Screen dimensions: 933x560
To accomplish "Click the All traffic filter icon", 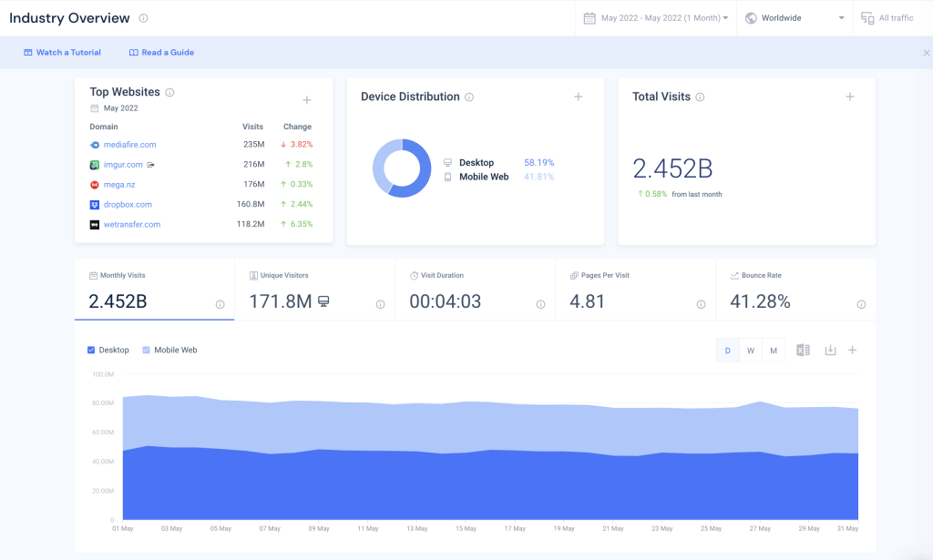I will 867,17.
